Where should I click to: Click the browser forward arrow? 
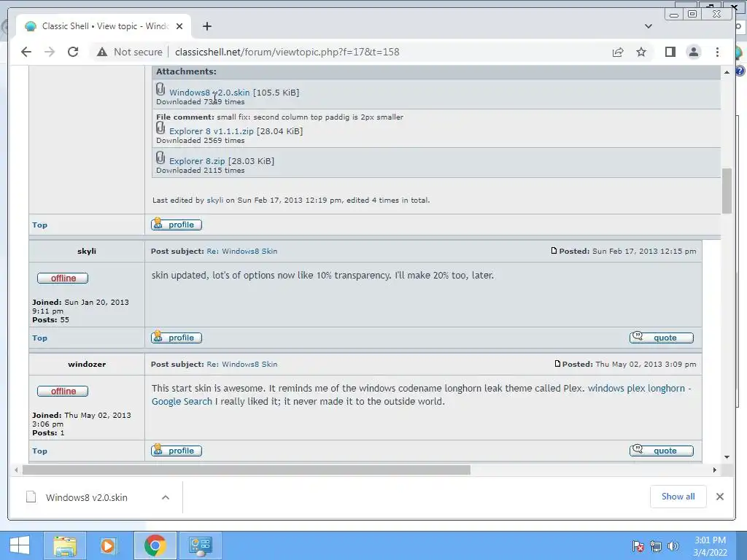pyautogui.click(x=50, y=52)
